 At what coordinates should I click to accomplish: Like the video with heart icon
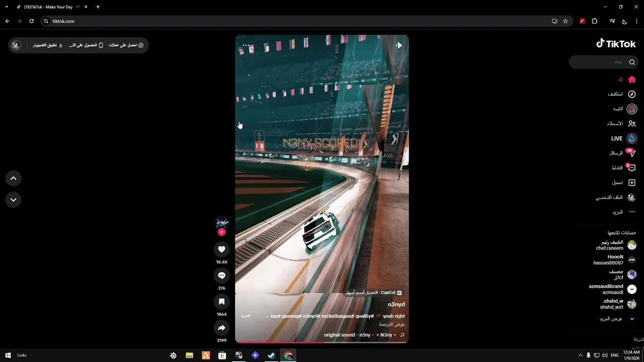(221, 249)
